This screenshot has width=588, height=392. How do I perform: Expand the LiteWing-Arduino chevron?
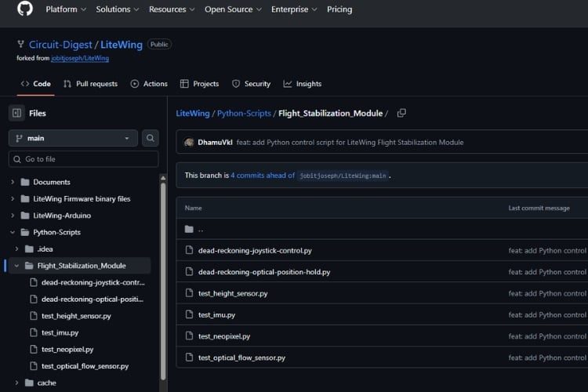click(x=13, y=216)
